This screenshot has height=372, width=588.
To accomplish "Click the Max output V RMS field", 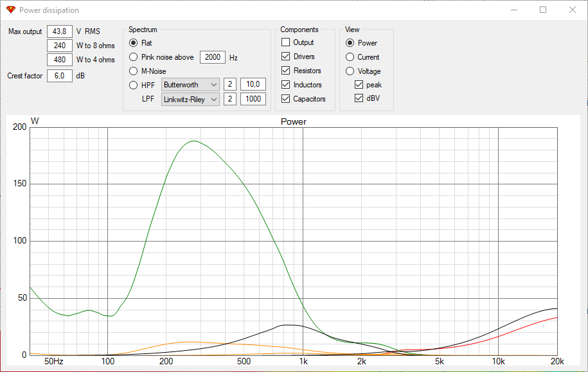I will [60, 31].
